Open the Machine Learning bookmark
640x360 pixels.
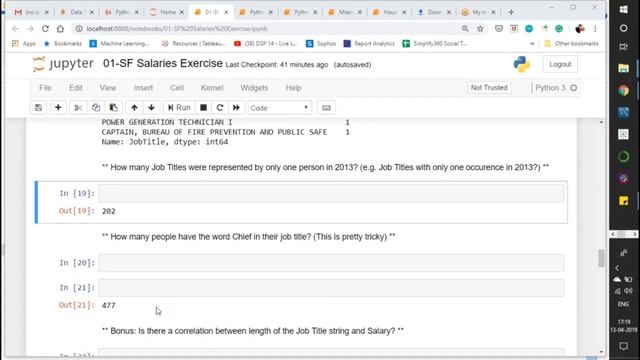coord(119,43)
